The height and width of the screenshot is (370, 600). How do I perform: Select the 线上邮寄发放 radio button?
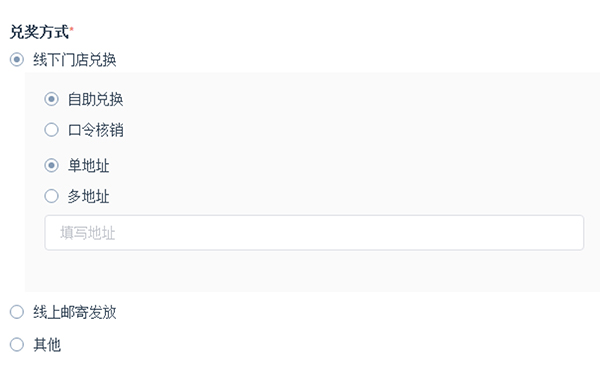coord(17,312)
